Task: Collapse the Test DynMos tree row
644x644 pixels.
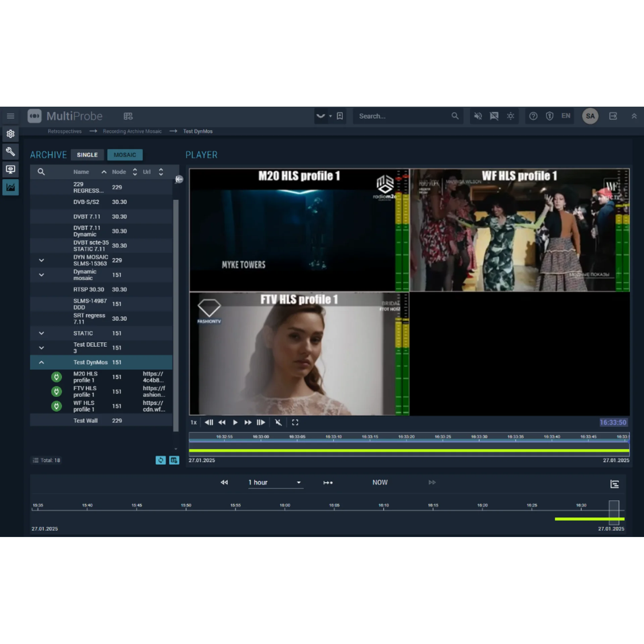Action: (x=41, y=362)
